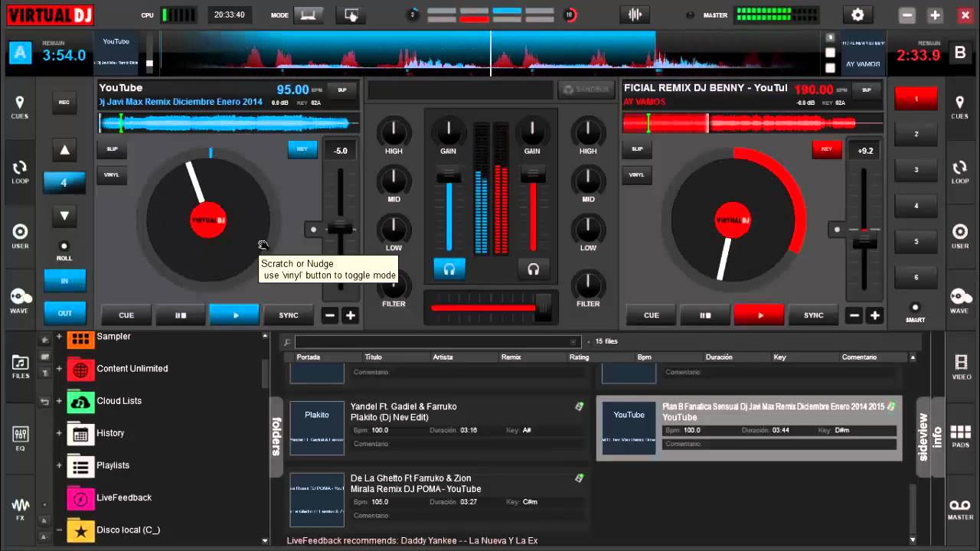This screenshot has width=980, height=551.
Task: Select the Sampler folder icon
Action: pyautogui.click(x=80, y=337)
